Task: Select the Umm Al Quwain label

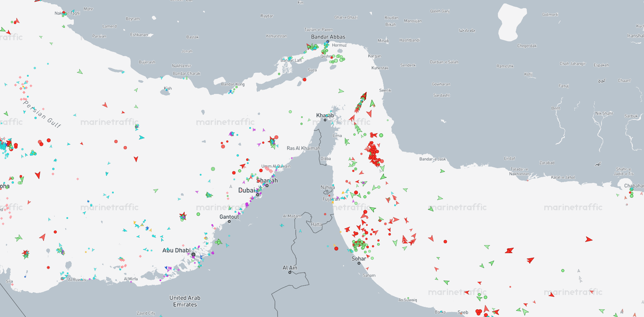Action: 276,166
